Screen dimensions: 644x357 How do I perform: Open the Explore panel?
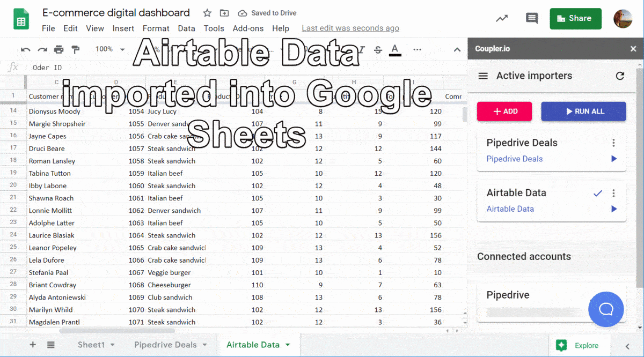pos(580,345)
